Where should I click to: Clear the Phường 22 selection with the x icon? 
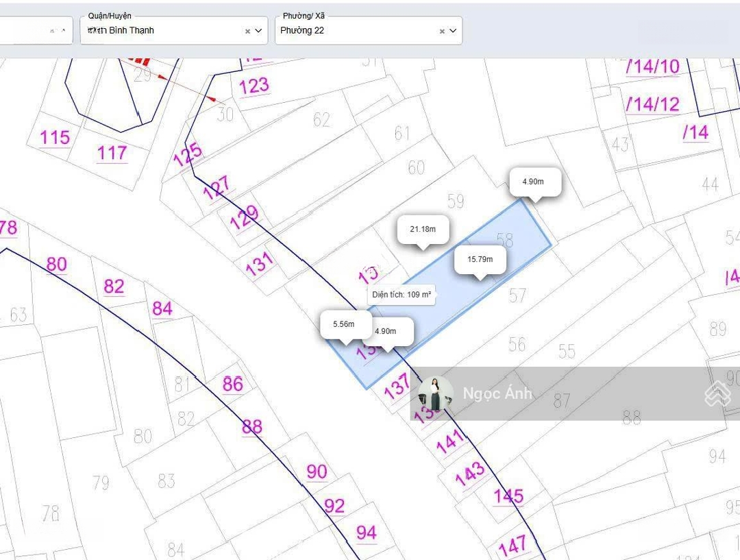(442, 31)
